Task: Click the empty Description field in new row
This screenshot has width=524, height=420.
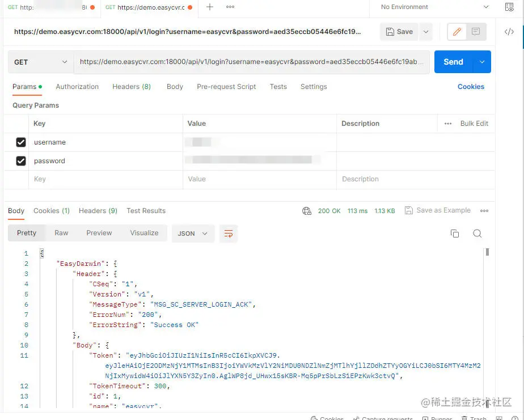Action: pos(415,180)
